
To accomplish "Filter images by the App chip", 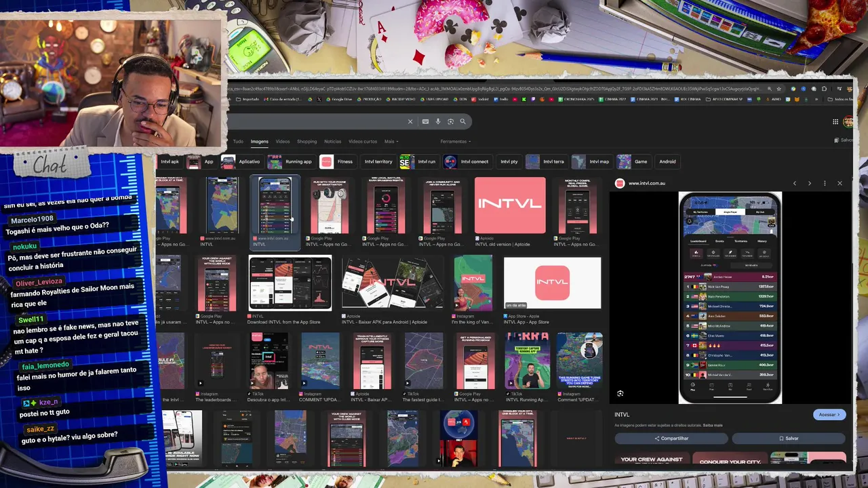I will point(201,161).
